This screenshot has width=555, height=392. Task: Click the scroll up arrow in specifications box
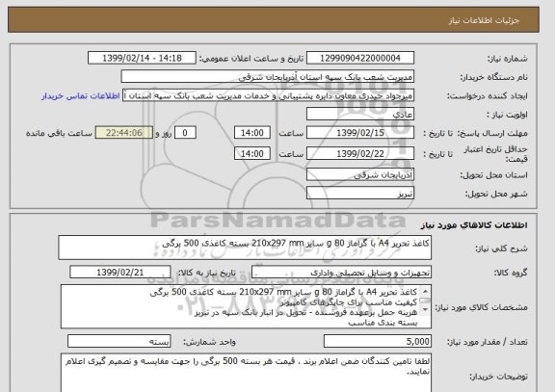(425, 292)
